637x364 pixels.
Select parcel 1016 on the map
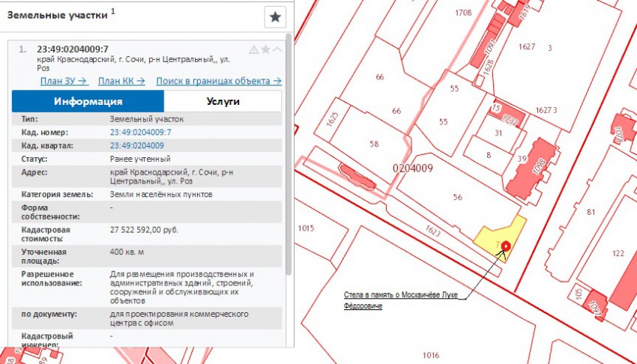(430, 354)
